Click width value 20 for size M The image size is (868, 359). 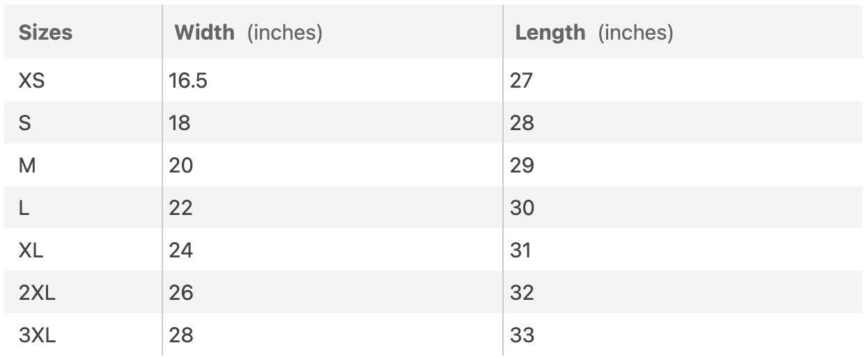coord(181,166)
